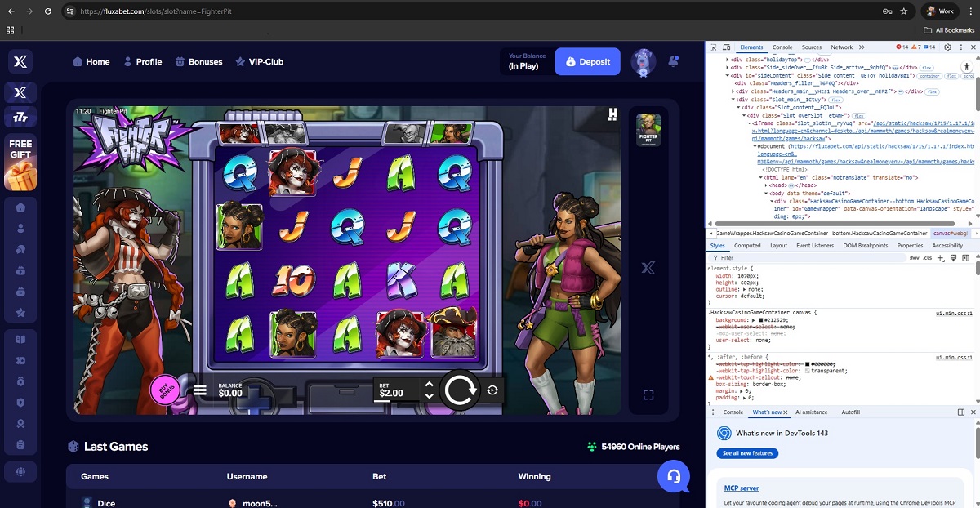Open the live support headset chat
The image size is (980, 508).
tap(674, 476)
